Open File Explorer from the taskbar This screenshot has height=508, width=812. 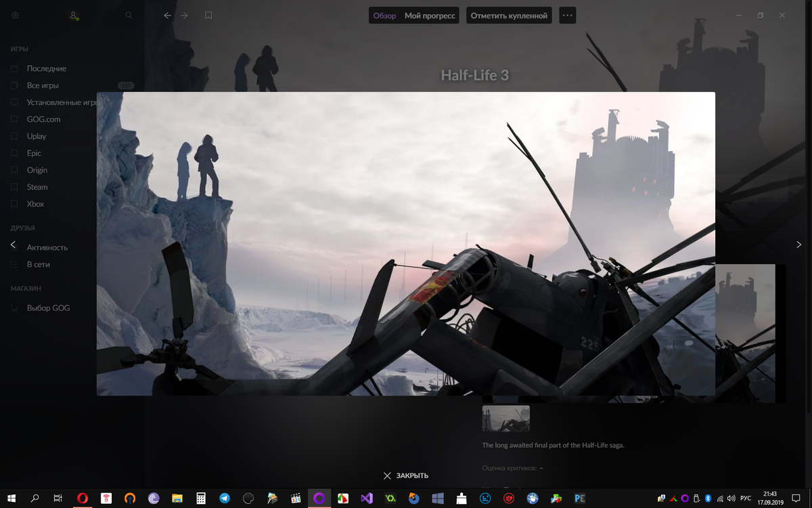point(177,499)
